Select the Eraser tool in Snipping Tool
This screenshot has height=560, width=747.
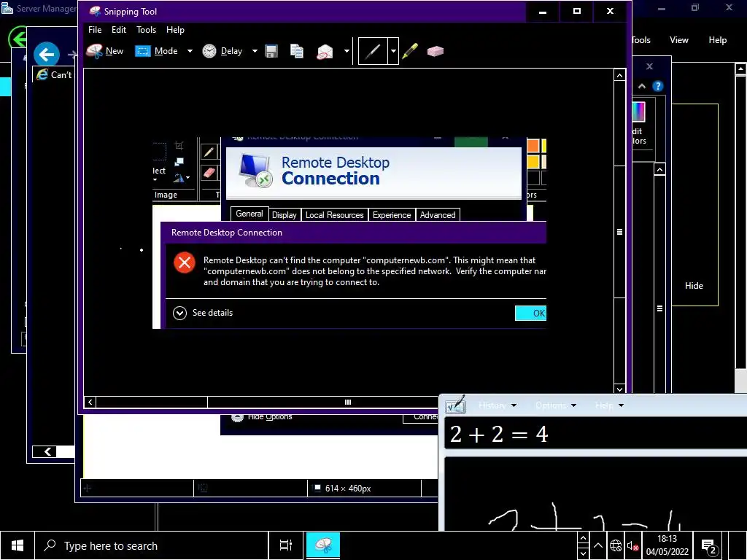click(435, 51)
